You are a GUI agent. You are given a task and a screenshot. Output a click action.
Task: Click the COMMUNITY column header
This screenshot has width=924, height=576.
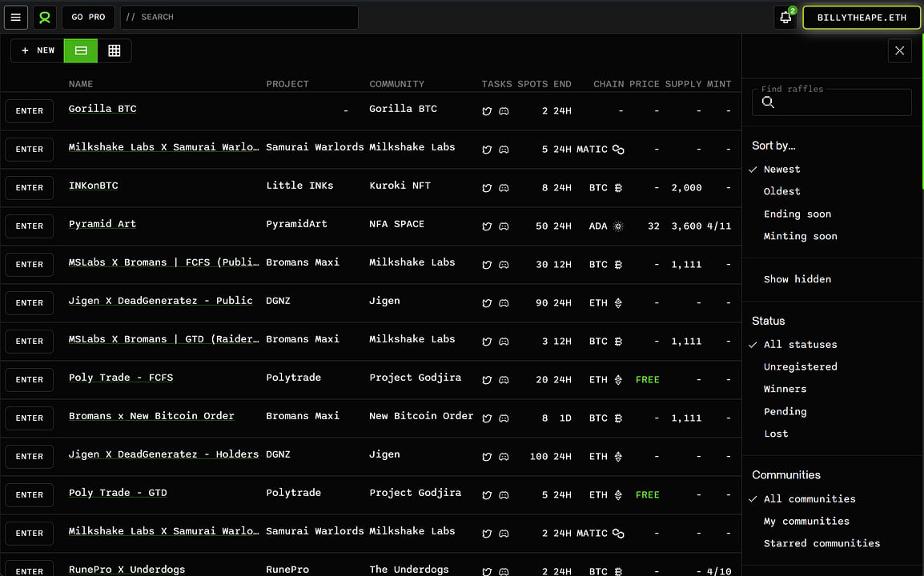(x=396, y=84)
